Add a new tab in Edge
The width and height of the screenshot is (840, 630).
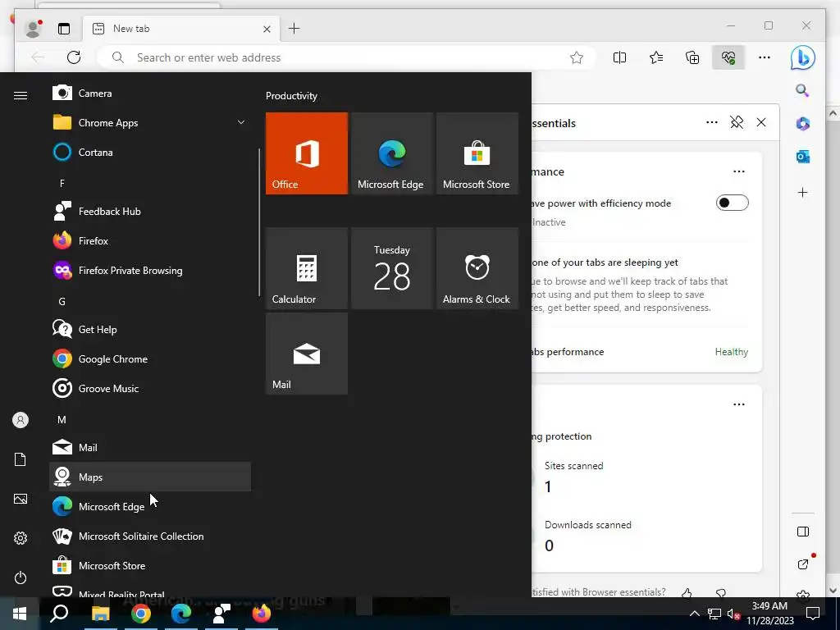coord(294,29)
